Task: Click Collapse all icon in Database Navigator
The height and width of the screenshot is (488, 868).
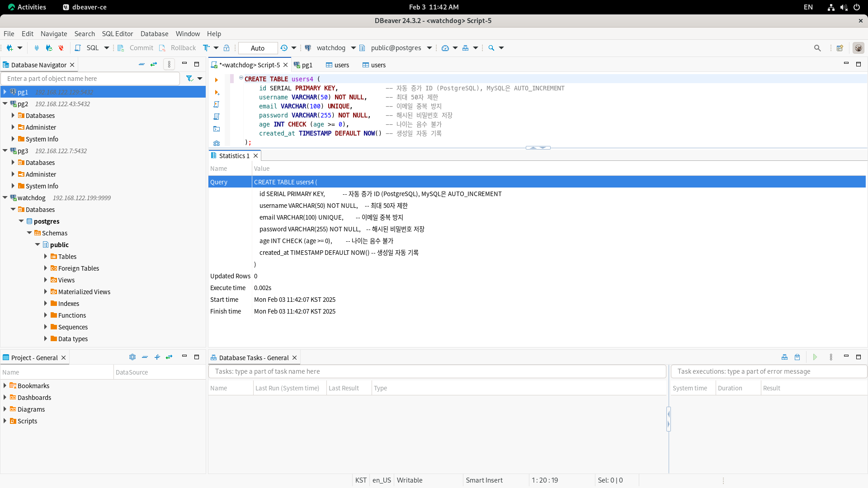Action: [x=142, y=65]
